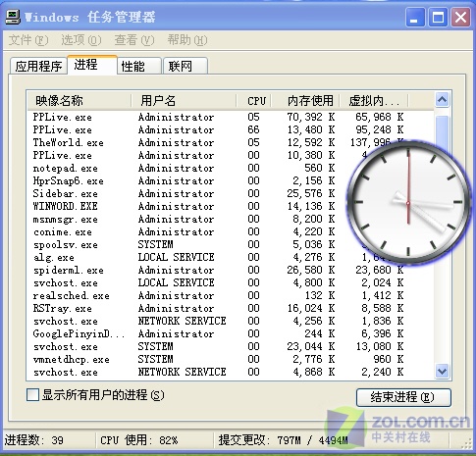The image size is (476, 456).
Task: Close the Windows 任务管理器 window
Action: (x=460, y=17)
